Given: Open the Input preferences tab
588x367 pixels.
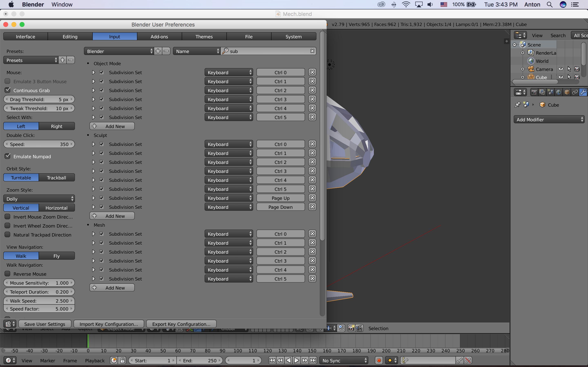Looking at the screenshot, I should coord(115,36).
